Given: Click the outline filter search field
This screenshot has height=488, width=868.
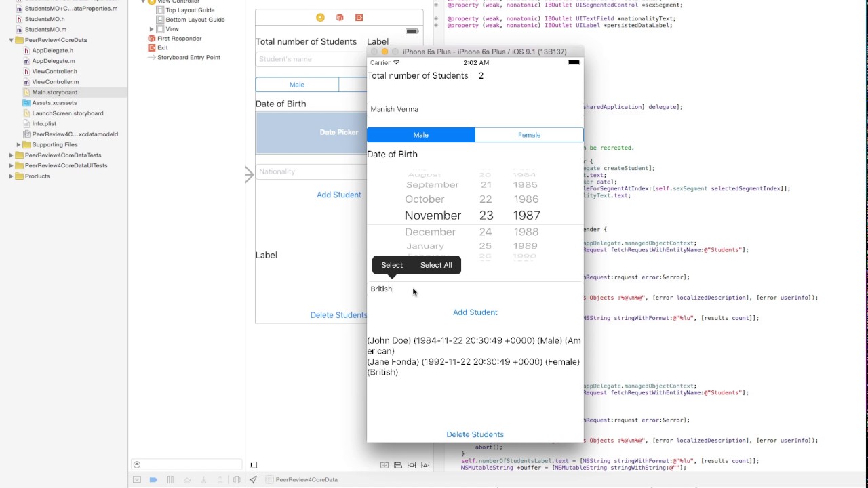Looking at the screenshot, I should [187, 465].
